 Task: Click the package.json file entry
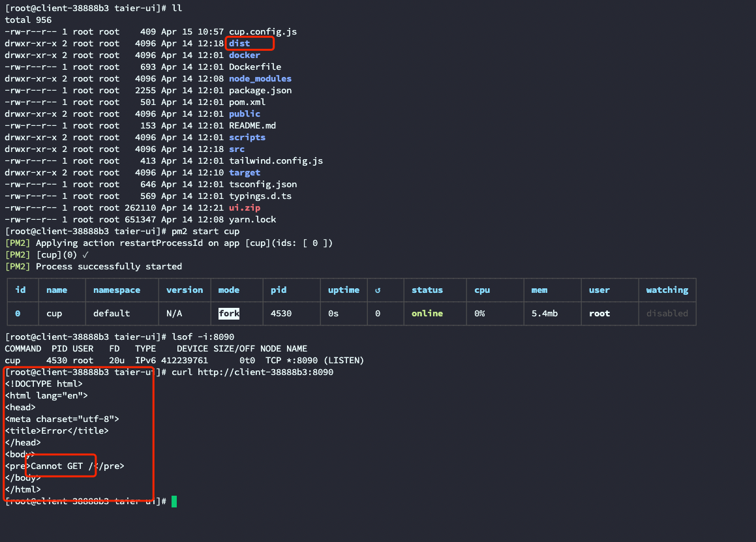coord(260,90)
